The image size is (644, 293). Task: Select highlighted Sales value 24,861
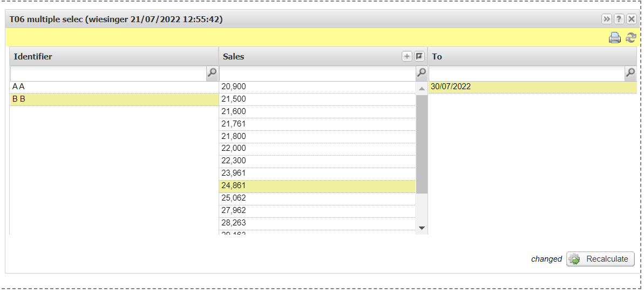pyautogui.click(x=317, y=186)
